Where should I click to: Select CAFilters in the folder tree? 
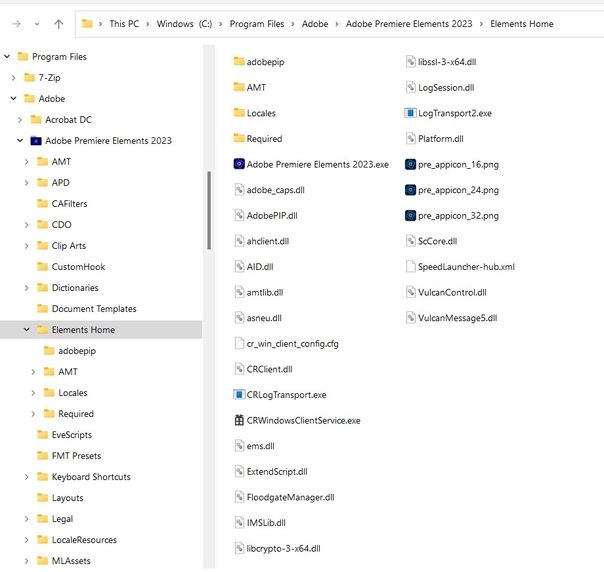point(69,203)
